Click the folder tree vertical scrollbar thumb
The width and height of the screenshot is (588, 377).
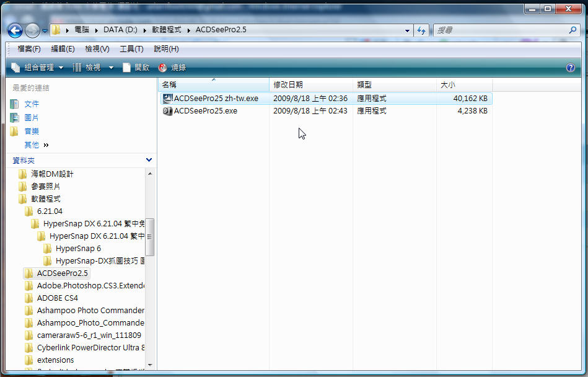(x=149, y=237)
